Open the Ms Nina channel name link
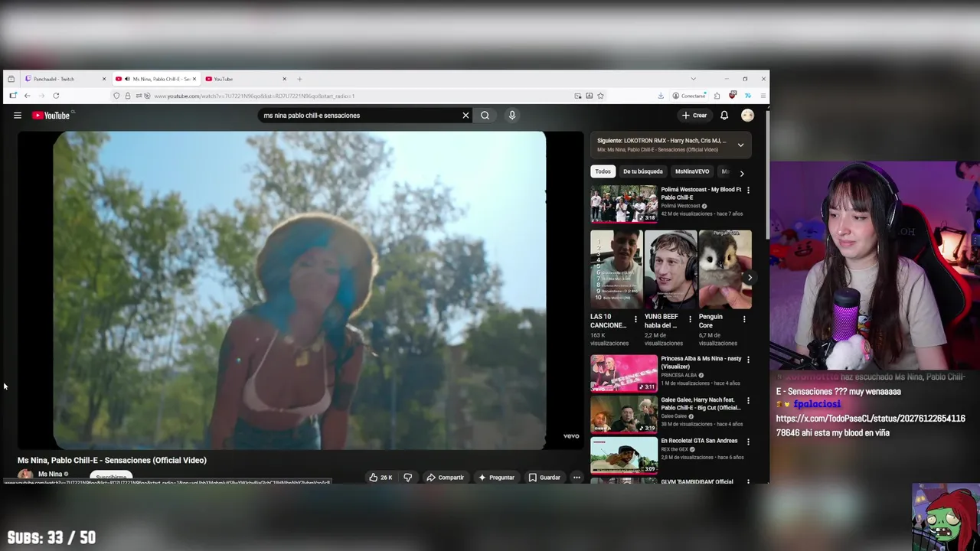Screen dimensions: 980x551 tap(50, 474)
